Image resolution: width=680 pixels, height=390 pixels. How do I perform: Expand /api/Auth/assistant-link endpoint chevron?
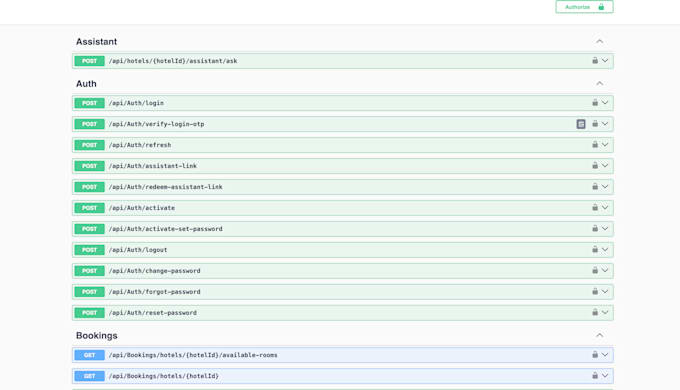(605, 165)
